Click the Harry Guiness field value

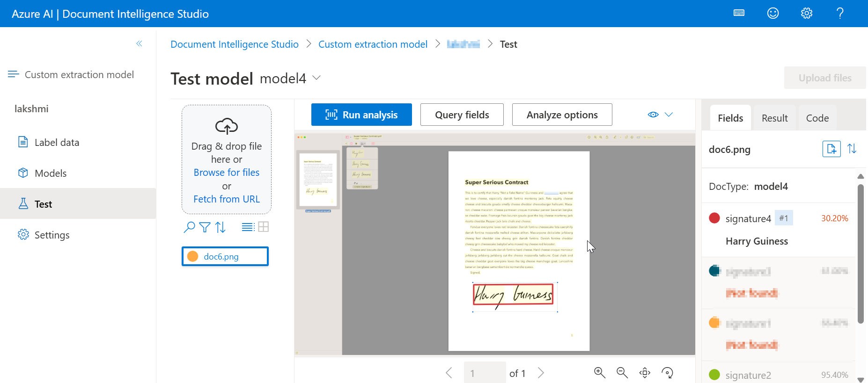(757, 241)
